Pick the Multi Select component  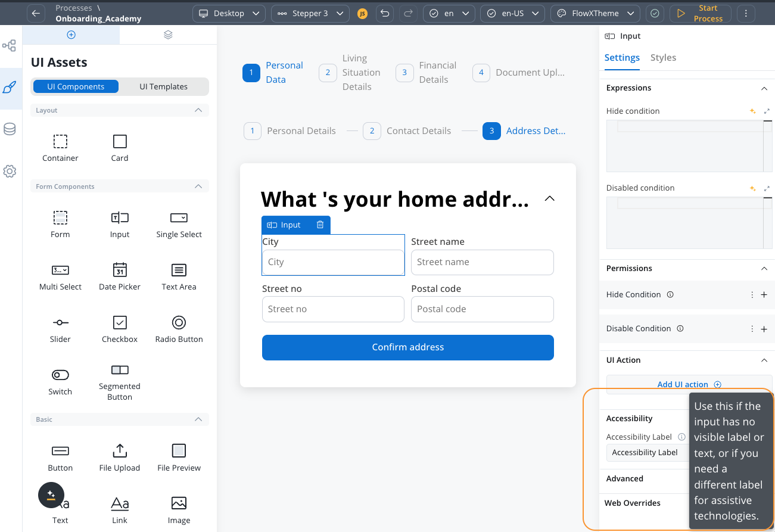pyautogui.click(x=60, y=276)
